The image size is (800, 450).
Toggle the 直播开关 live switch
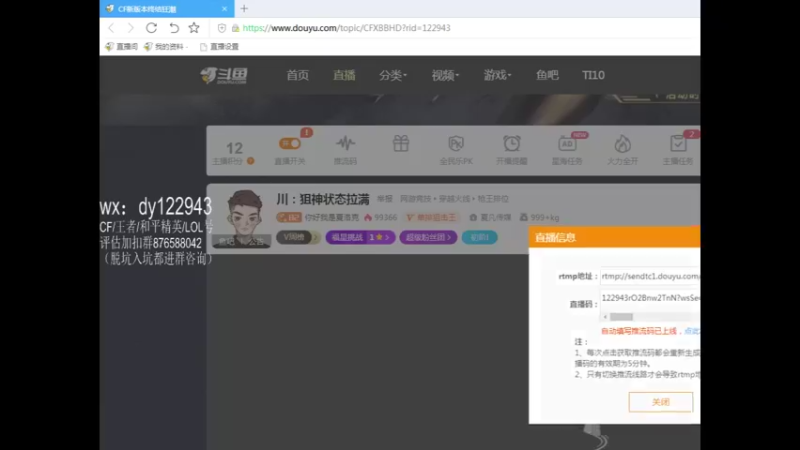(x=289, y=144)
